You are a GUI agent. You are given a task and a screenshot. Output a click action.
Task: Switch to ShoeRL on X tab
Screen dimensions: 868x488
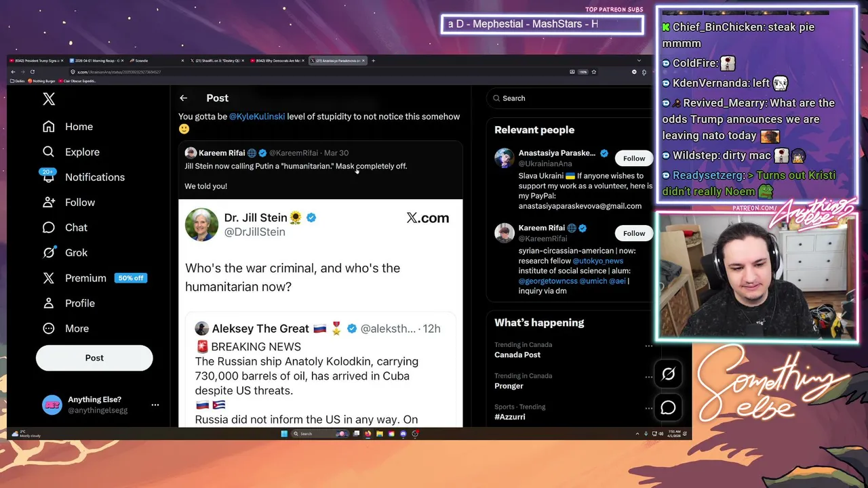click(216, 60)
